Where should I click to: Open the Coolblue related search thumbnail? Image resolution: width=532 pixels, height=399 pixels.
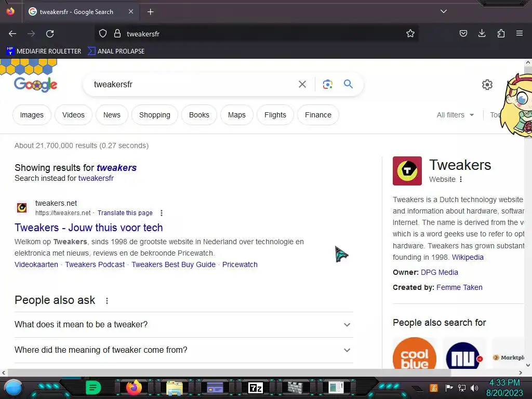(415, 353)
